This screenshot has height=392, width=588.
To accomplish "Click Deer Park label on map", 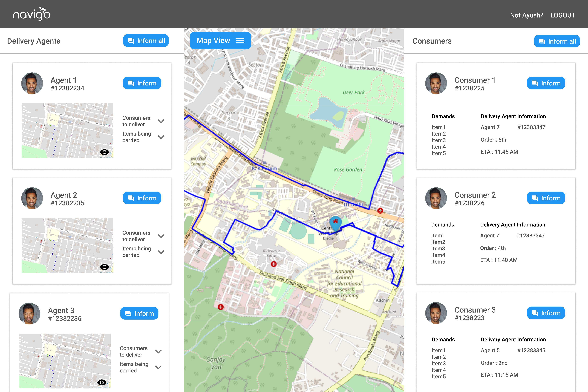I will (353, 93).
